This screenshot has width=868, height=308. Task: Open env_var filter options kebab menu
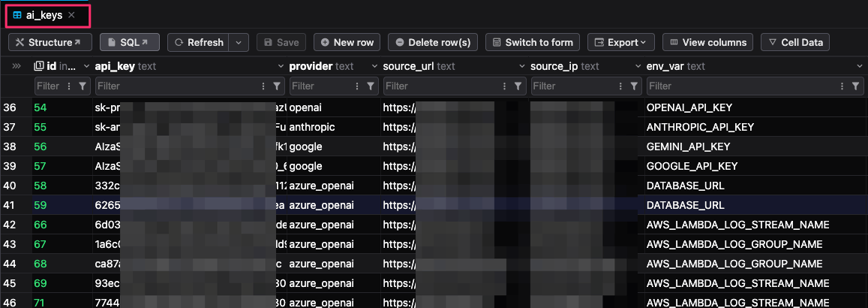coord(842,86)
